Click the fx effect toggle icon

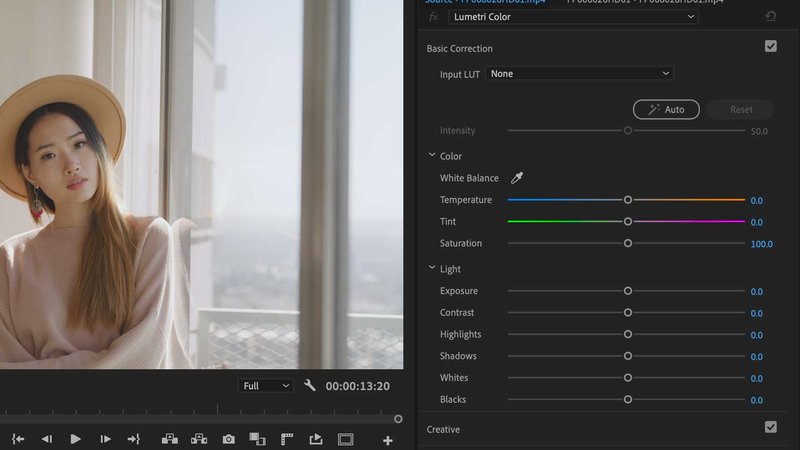pyautogui.click(x=434, y=17)
